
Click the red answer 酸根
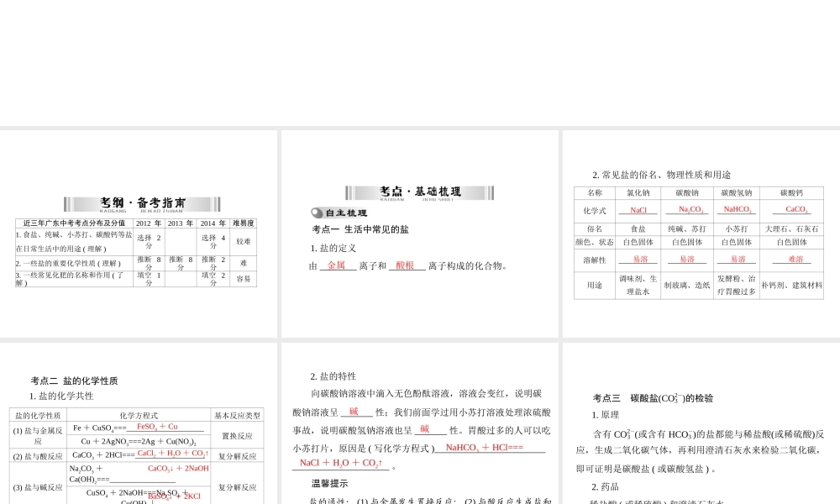click(x=405, y=265)
